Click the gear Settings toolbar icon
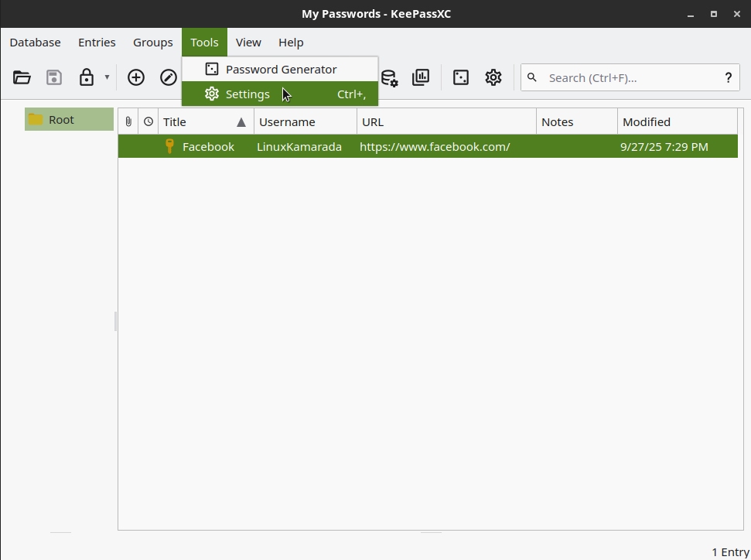 coord(493,77)
